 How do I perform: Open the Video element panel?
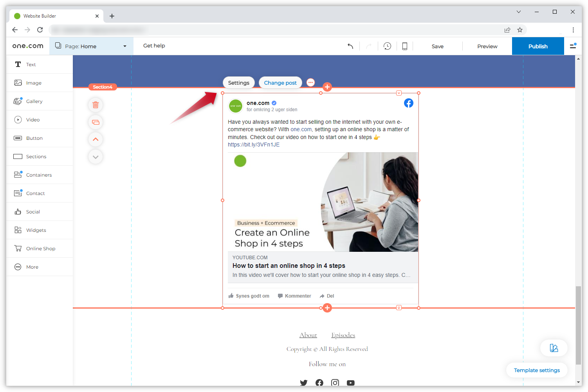coord(33,119)
